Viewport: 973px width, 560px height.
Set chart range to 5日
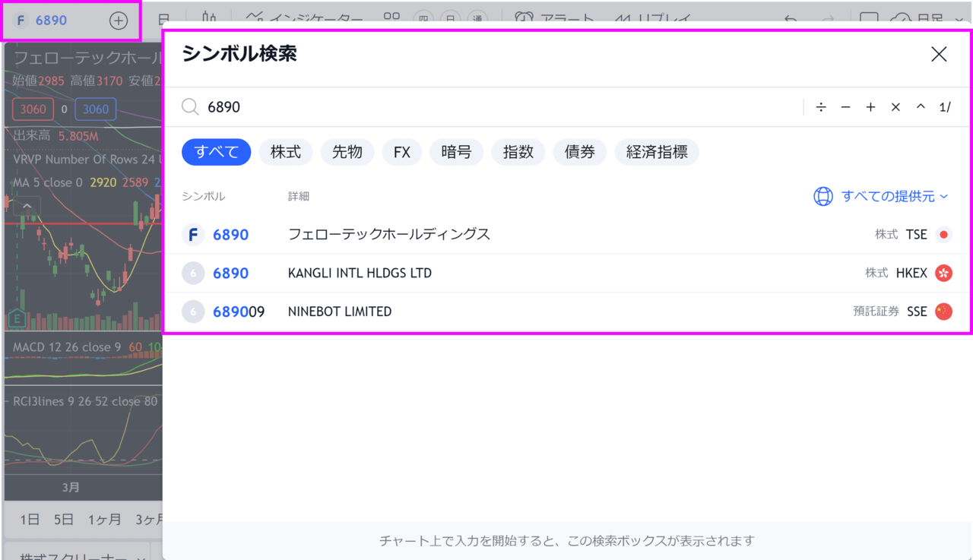click(x=64, y=520)
